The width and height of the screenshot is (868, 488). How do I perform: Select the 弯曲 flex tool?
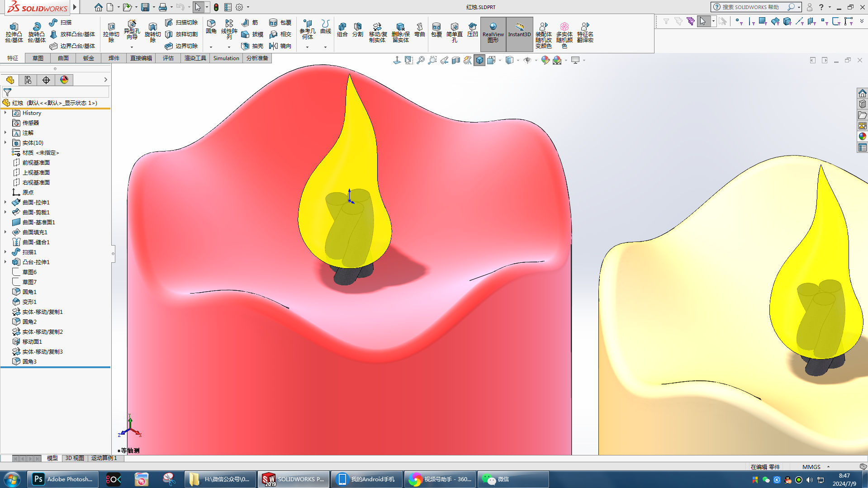coord(420,30)
